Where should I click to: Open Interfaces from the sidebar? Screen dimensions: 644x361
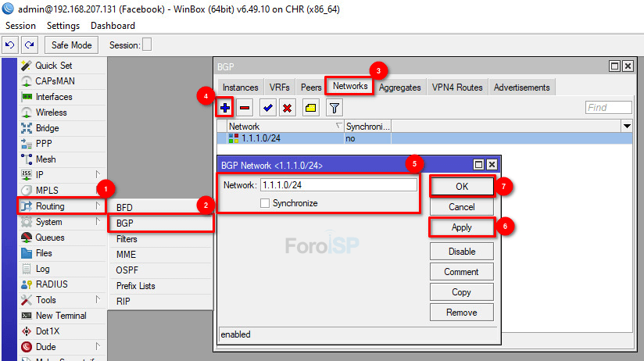(x=54, y=97)
